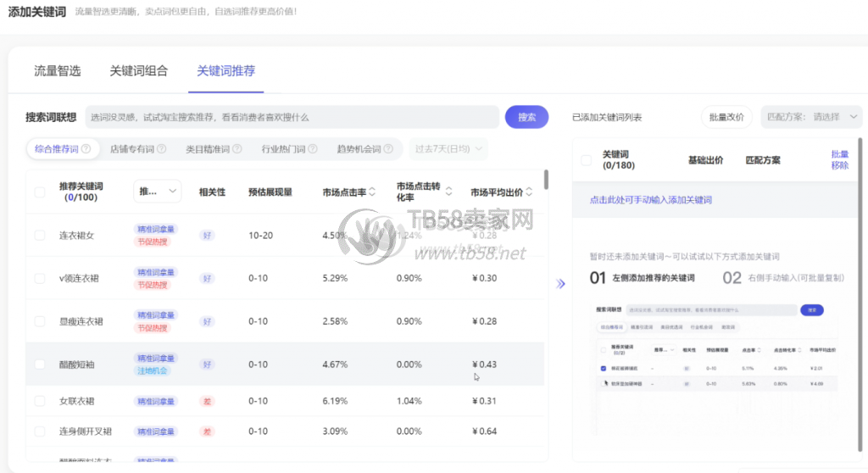Click help icon beside 类目精准词

click(237, 149)
